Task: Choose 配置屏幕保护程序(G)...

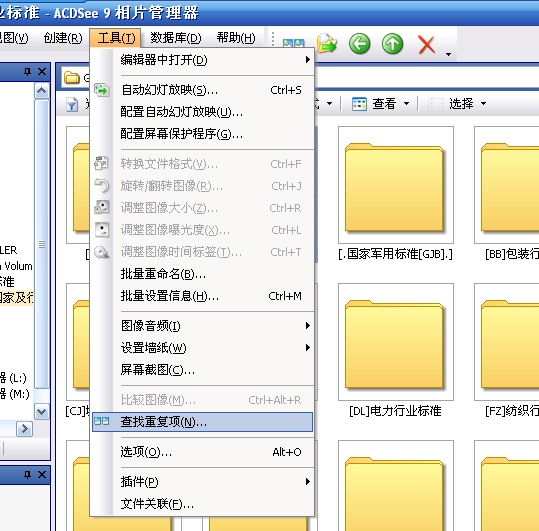Action: [x=202, y=134]
